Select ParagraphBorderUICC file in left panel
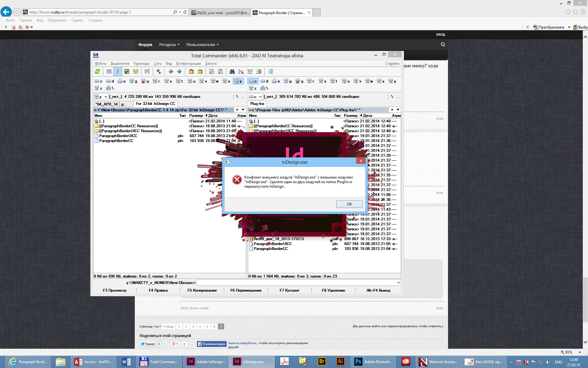The width and height of the screenshot is (588, 368). coord(118,136)
